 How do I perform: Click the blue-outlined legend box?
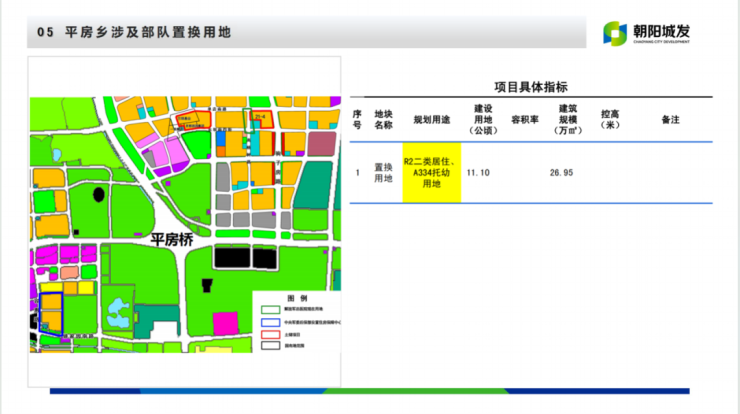tap(268, 322)
